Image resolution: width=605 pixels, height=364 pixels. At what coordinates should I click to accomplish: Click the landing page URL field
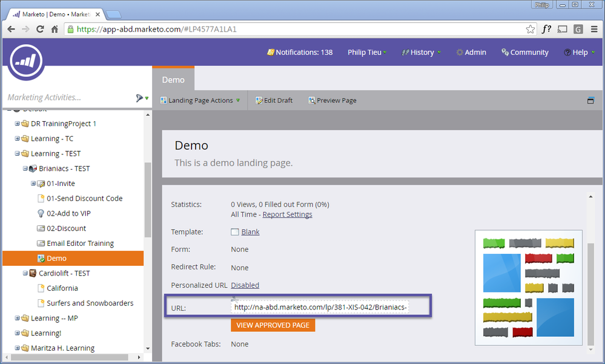[320, 307]
